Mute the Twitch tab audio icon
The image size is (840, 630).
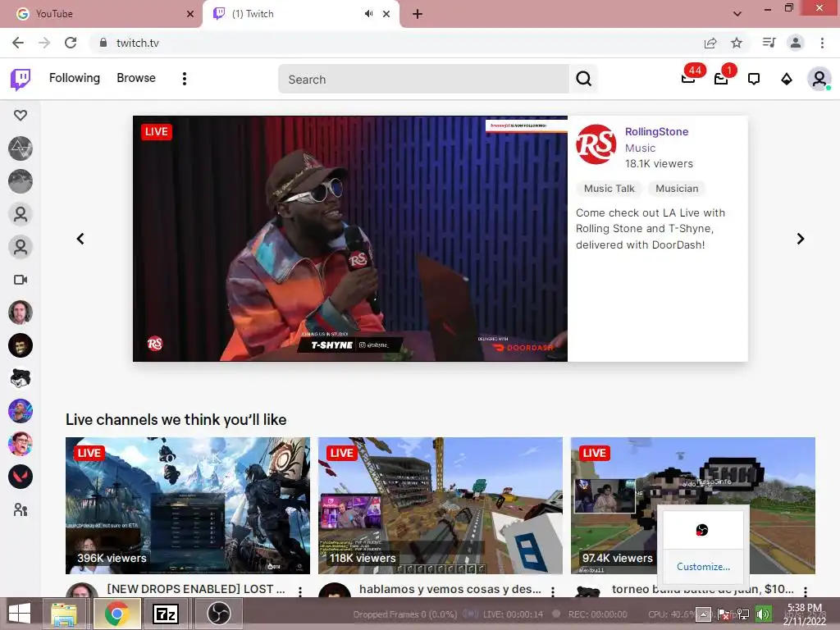click(x=368, y=14)
